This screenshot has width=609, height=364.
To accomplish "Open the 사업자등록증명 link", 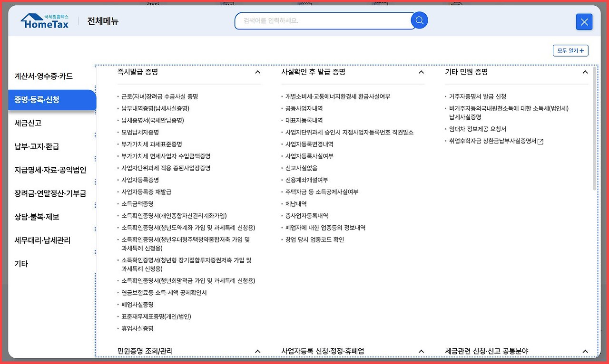I will coord(141,180).
